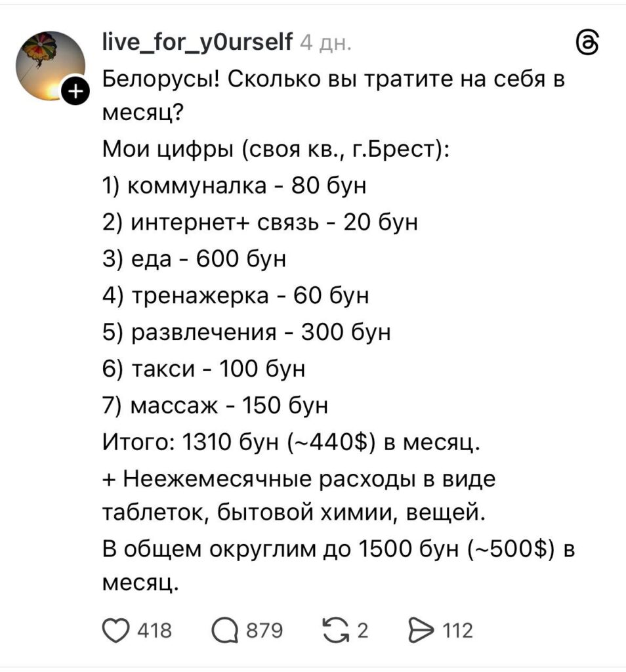Share the post via paper plane icon

pyautogui.click(x=417, y=631)
